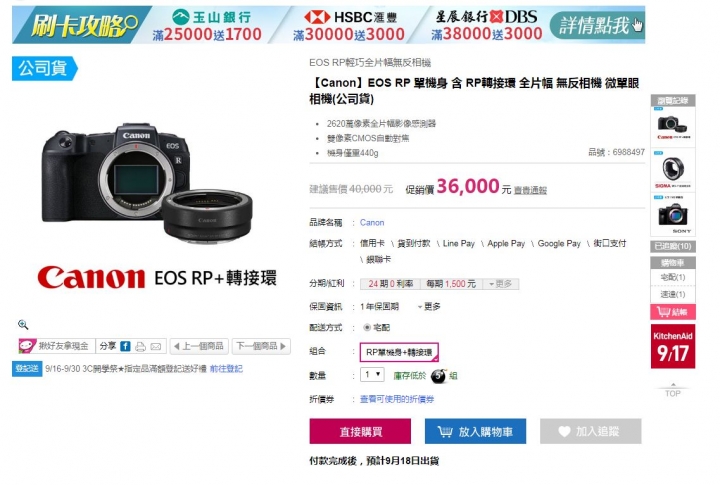This screenshot has height=485, width=720.
Task: Click the printer icon to print page
Action: [141, 346]
